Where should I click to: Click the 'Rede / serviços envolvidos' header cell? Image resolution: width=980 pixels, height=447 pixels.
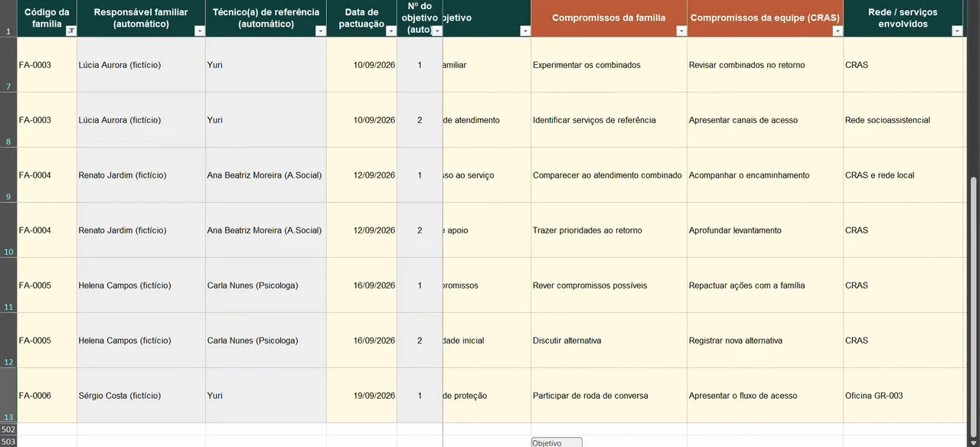(x=903, y=18)
